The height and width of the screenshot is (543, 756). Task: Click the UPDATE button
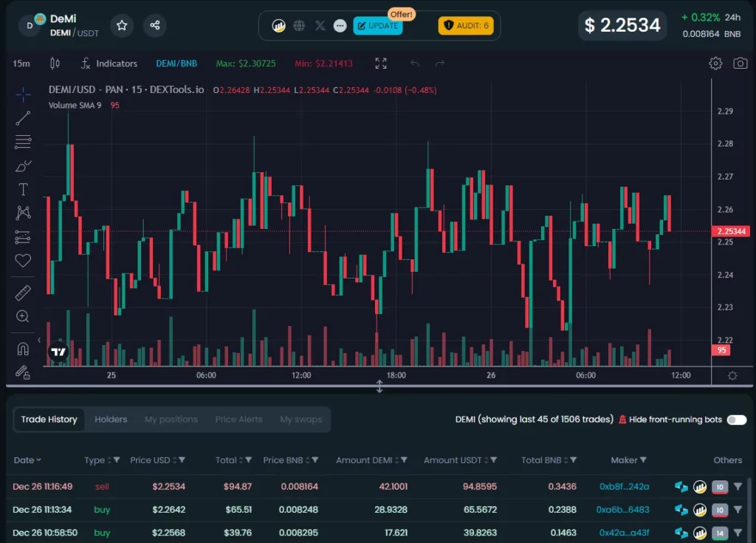pos(378,26)
